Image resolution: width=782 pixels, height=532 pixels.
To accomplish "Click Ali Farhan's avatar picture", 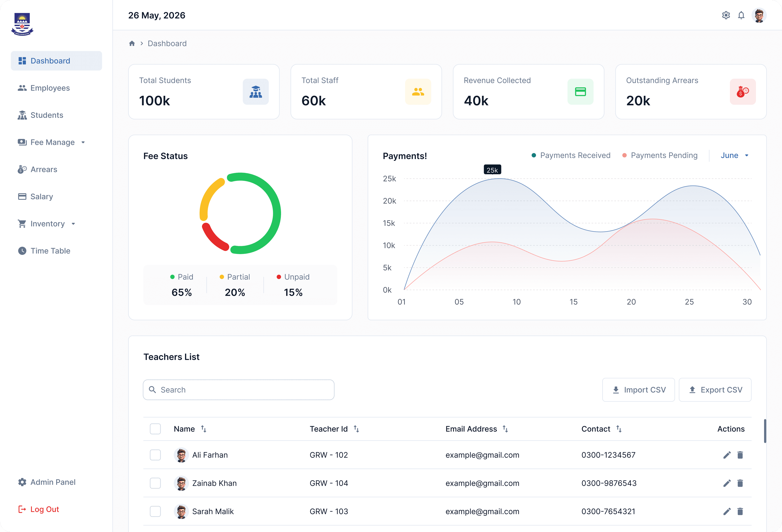I will click(x=181, y=455).
